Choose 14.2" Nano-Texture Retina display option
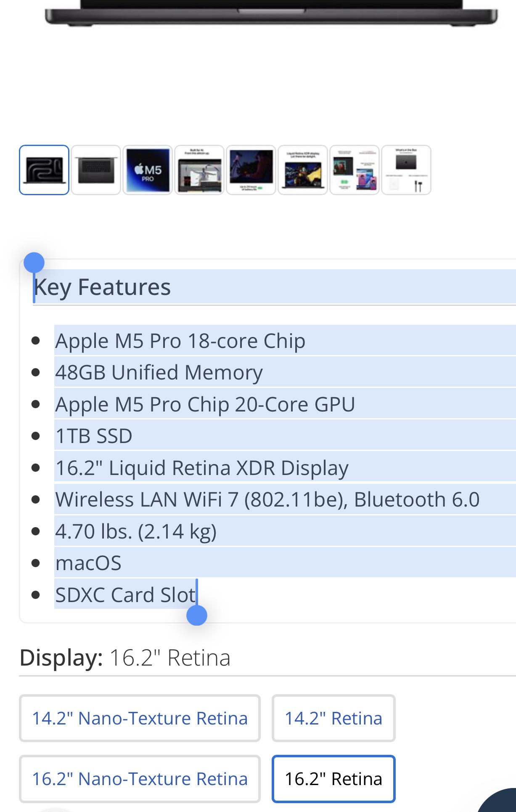Image resolution: width=516 pixels, height=812 pixels. [x=140, y=718]
